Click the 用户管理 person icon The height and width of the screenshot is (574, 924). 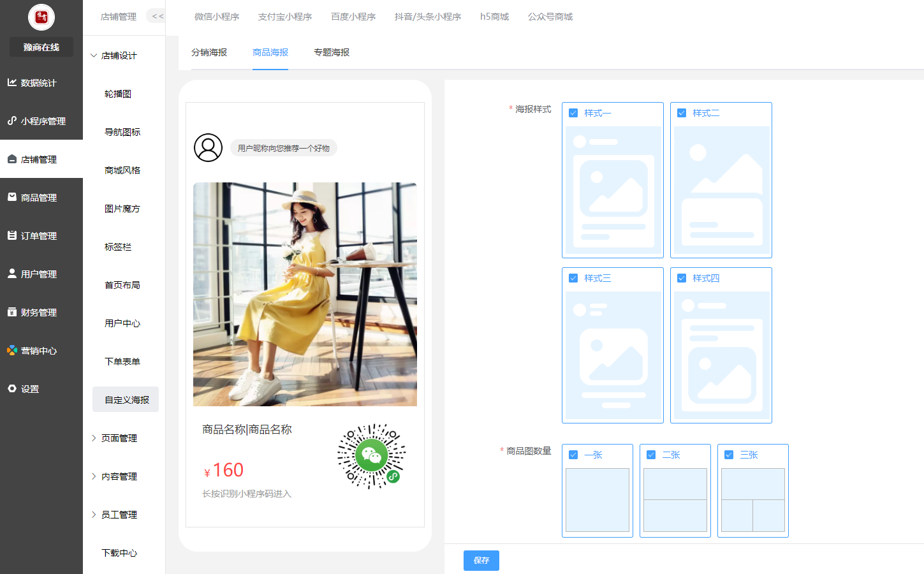coord(12,274)
